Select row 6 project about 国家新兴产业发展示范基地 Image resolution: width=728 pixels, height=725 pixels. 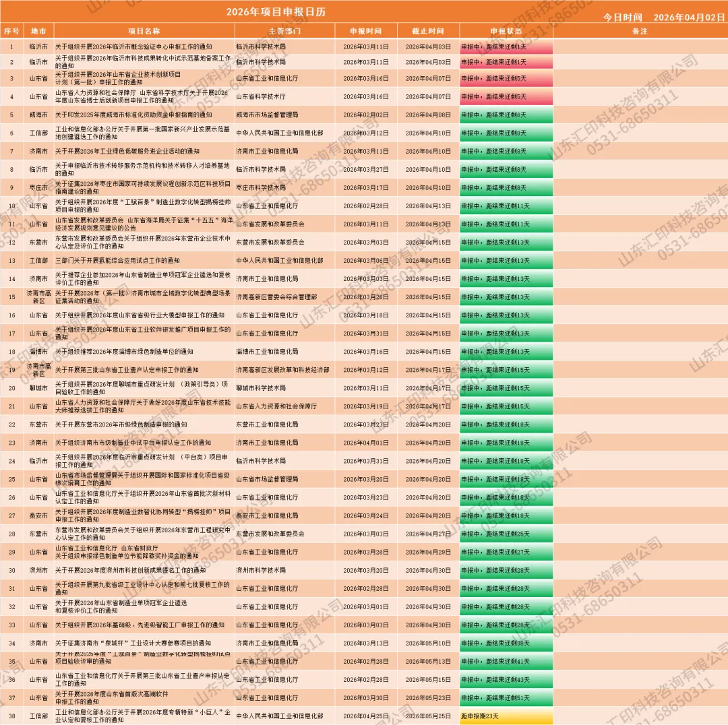(143, 133)
